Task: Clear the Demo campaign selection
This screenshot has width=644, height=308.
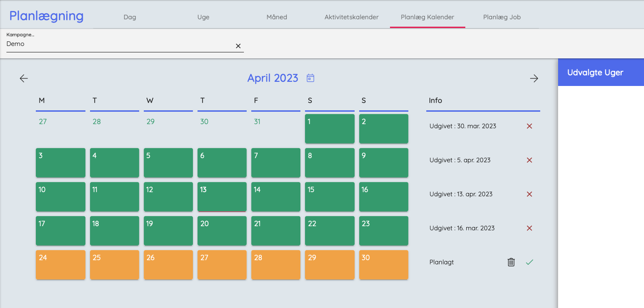Action: (x=238, y=46)
